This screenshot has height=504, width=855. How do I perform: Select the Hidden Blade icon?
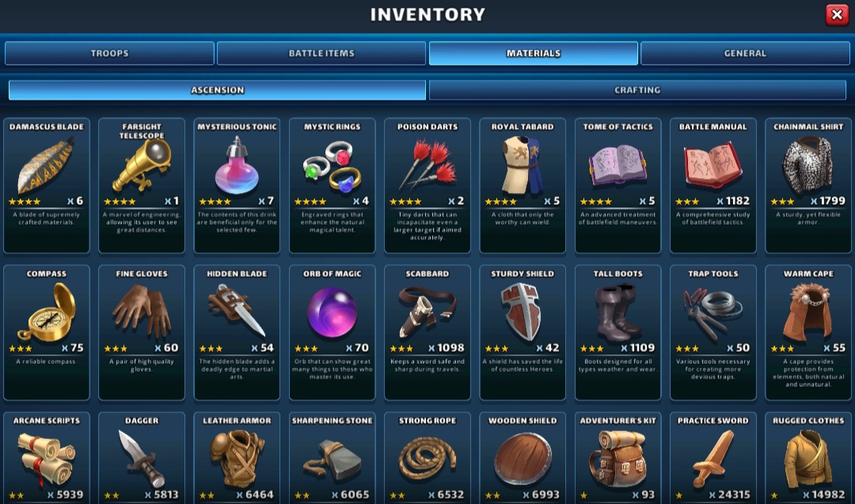pyautogui.click(x=237, y=311)
